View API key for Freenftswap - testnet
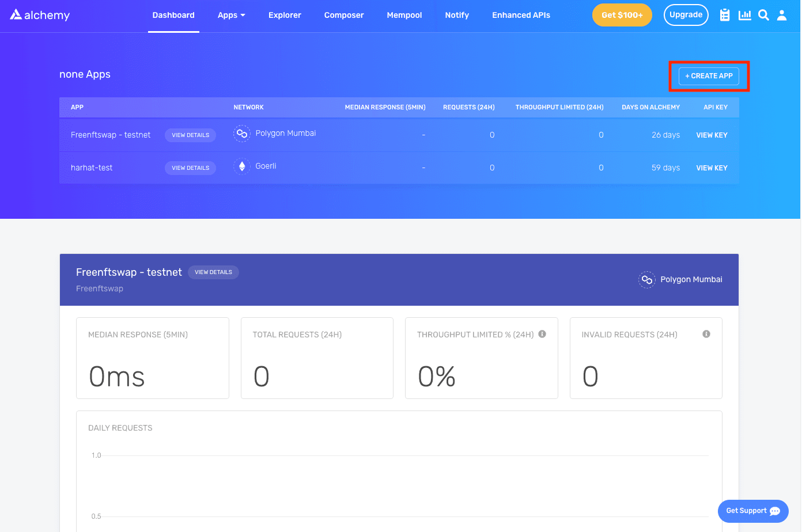Image resolution: width=802 pixels, height=532 pixels. click(x=712, y=135)
